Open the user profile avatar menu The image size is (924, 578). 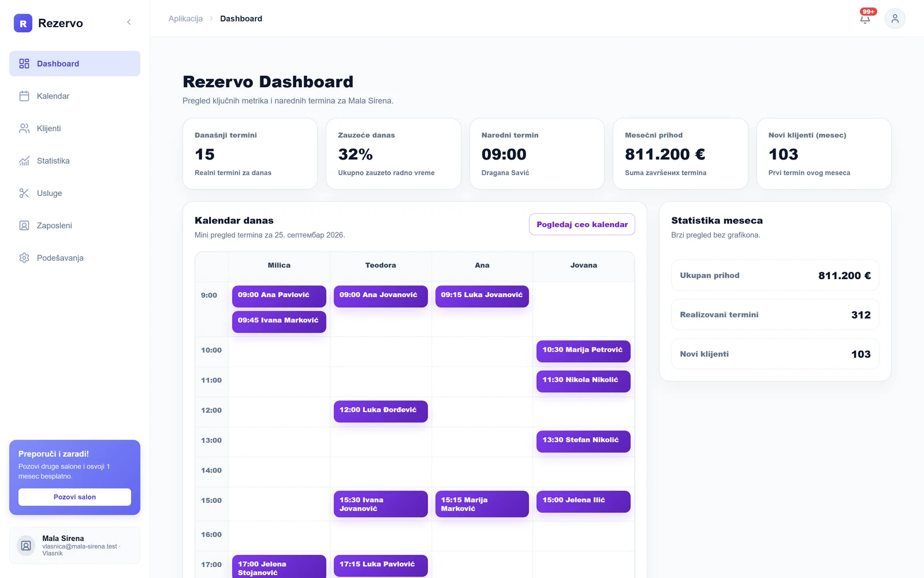tap(895, 18)
